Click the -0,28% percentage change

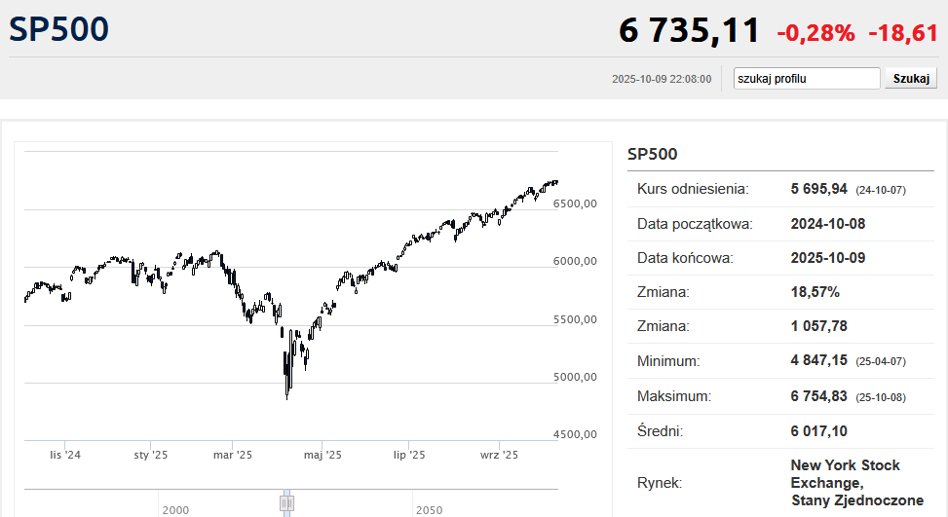point(816,33)
